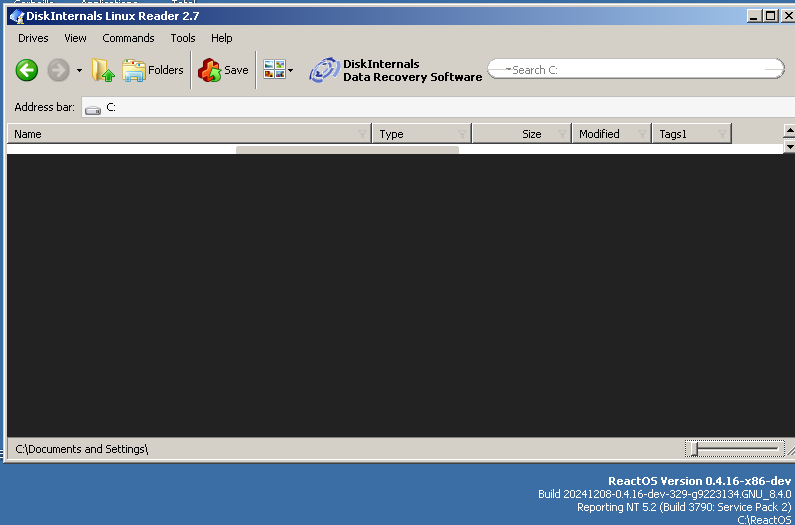Sort by the Type column header
This screenshot has width=795, height=525.
tap(422, 134)
